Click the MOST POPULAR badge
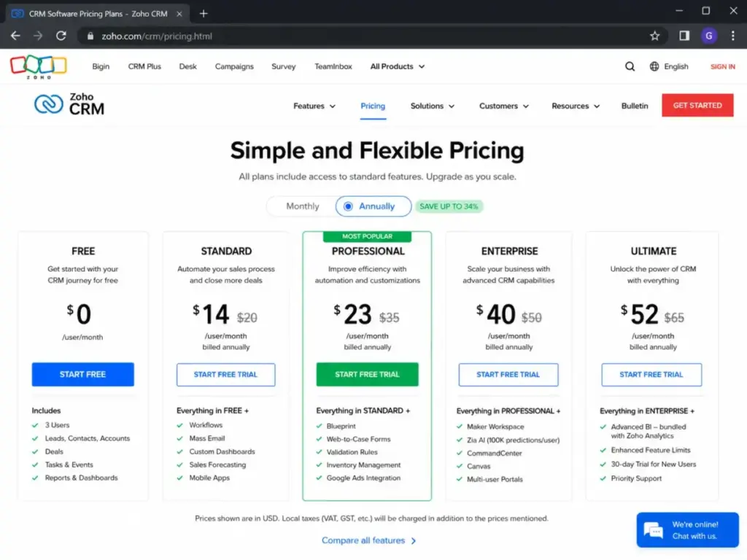Image resolution: width=747 pixels, height=560 pixels. tap(368, 236)
